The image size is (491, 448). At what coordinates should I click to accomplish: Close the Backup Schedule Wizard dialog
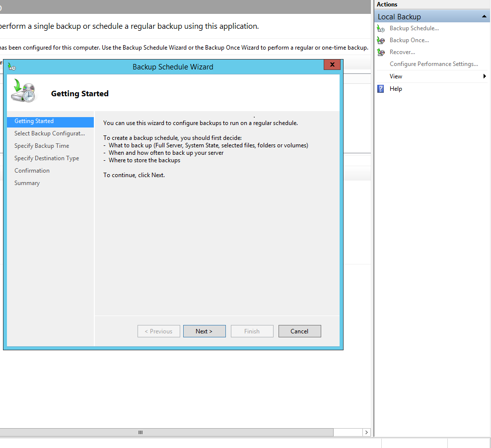pos(332,64)
